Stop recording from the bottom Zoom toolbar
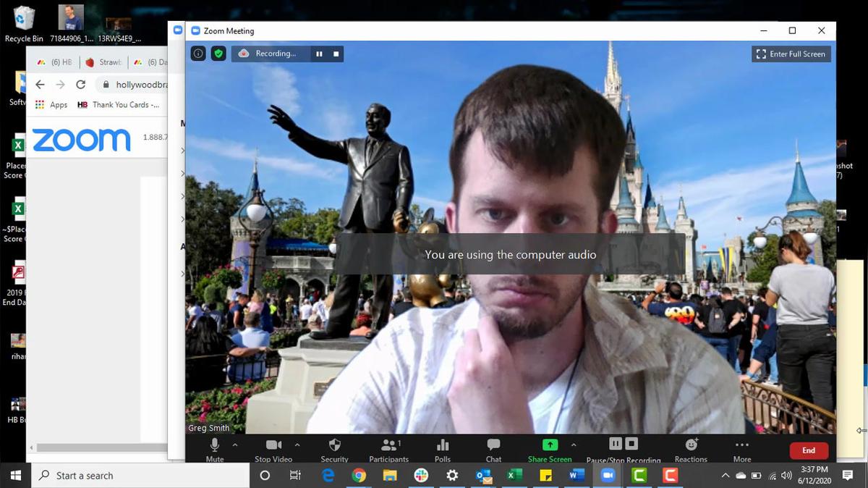This screenshot has height=488, width=868. pyautogui.click(x=631, y=443)
